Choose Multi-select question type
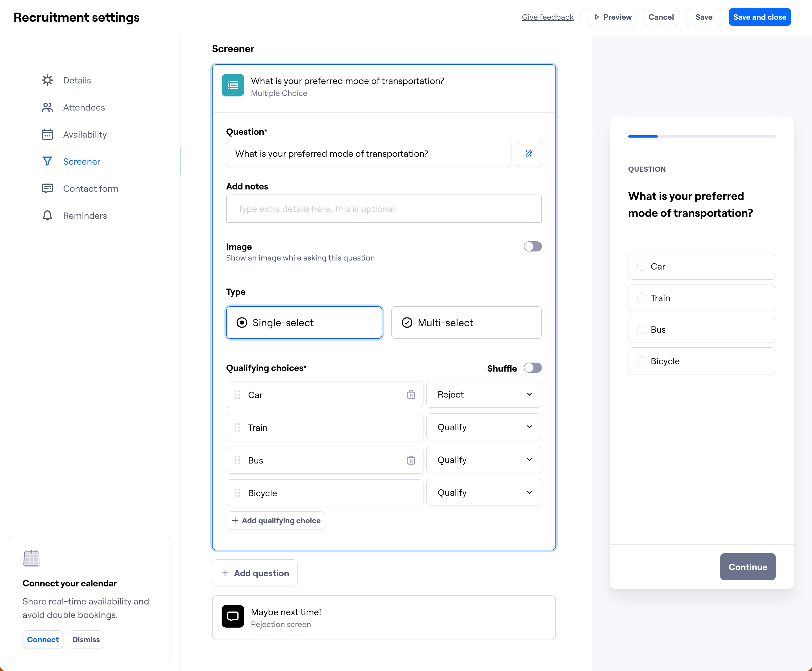Viewport: 812px width, 671px height. click(466, 323)
